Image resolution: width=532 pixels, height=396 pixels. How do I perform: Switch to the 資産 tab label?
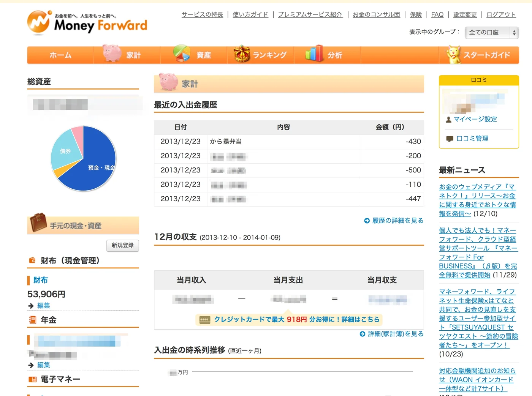tap(204, 55)
